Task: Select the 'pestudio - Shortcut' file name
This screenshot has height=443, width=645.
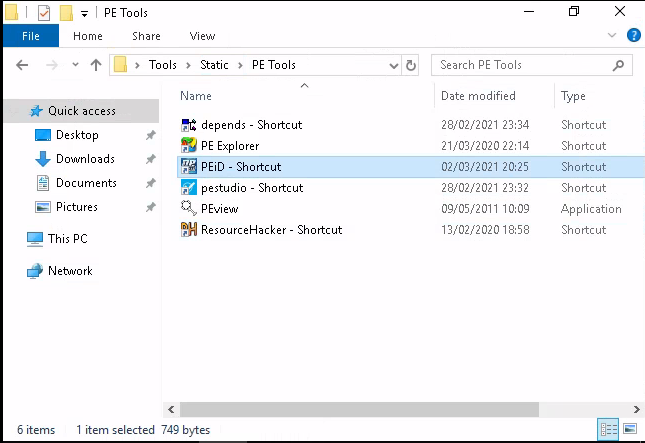Action: [x=252, y=188]
